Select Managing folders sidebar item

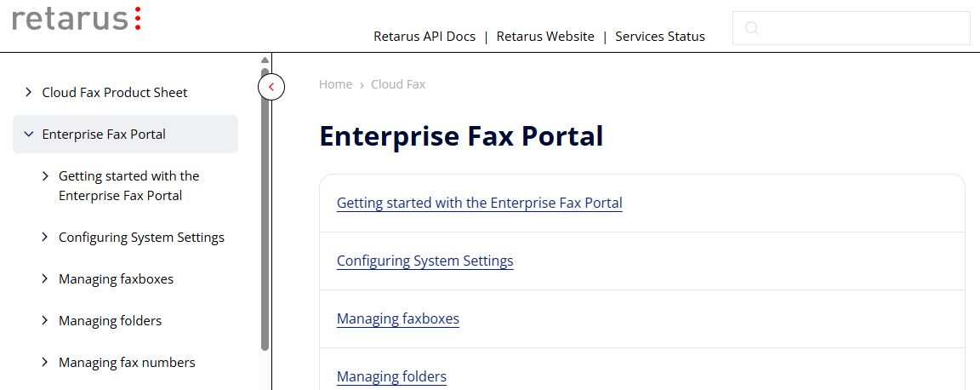[x=110, y=320]
